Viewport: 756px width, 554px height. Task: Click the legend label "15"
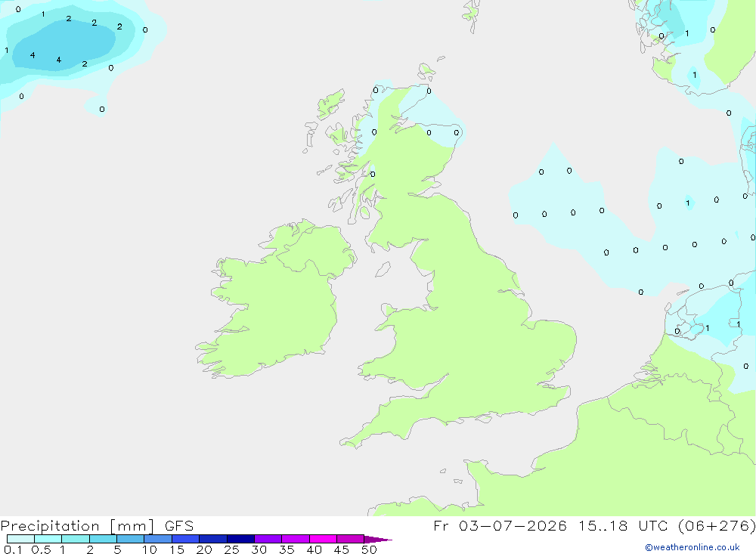[x=177, y=549]
